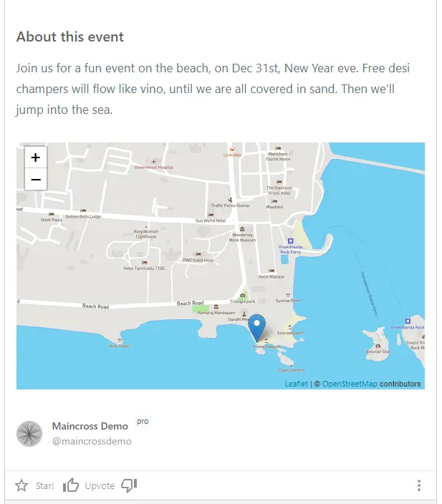442x504 pixels.
Task: Click the pro badge beside author name
Action: point(143,422)
